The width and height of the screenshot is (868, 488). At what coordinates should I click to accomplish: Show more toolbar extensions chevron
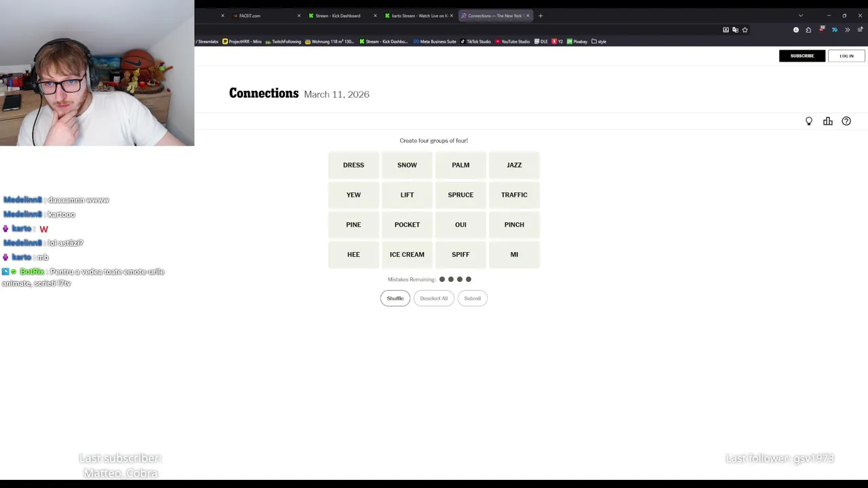pos(847,30)
